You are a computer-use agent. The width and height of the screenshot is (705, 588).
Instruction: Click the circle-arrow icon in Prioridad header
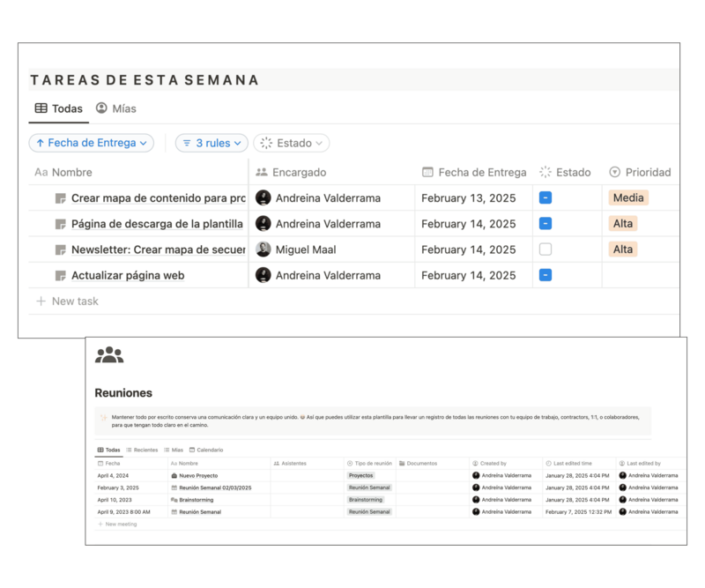614,172
